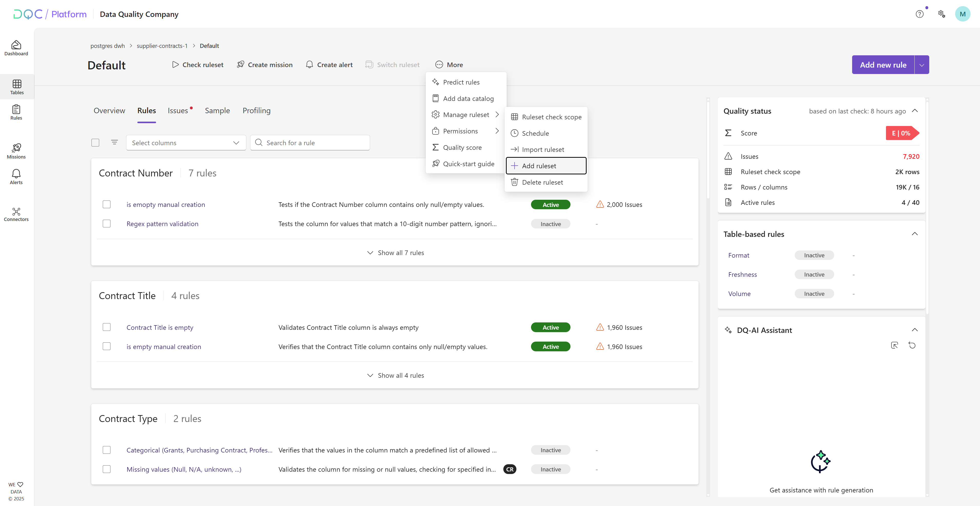Open Missions from the sidebar
980x506 pixels.
click(x=16, y=151)
